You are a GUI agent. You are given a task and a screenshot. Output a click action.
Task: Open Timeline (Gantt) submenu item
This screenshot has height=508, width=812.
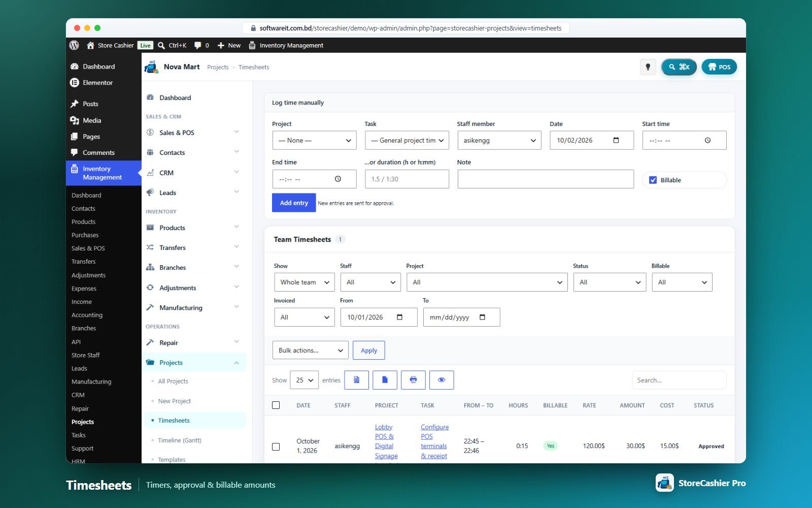click(x=180, y=440)
